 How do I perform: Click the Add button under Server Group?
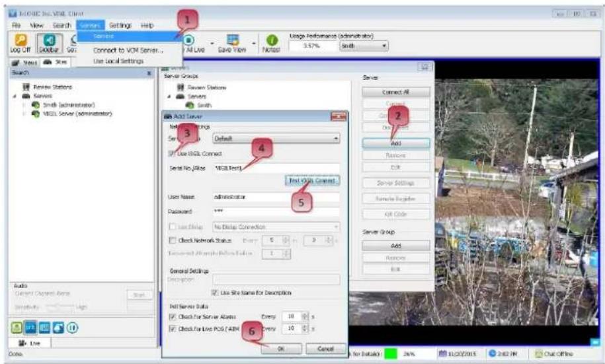(x=396, y=246)
